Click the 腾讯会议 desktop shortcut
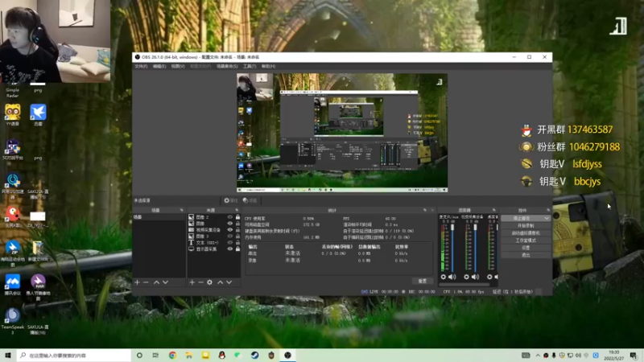The image size is (644, 362). pyautogui.click(x=13, y=285)
